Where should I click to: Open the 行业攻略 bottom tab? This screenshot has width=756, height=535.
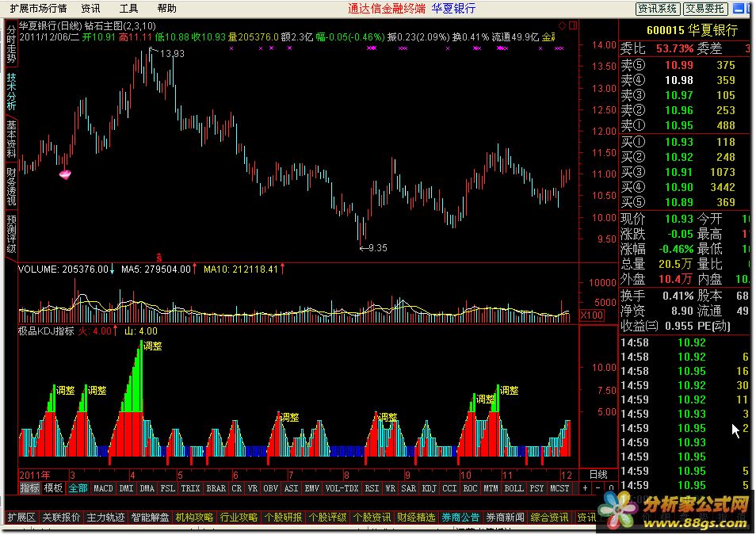click(x=239, y=517)
